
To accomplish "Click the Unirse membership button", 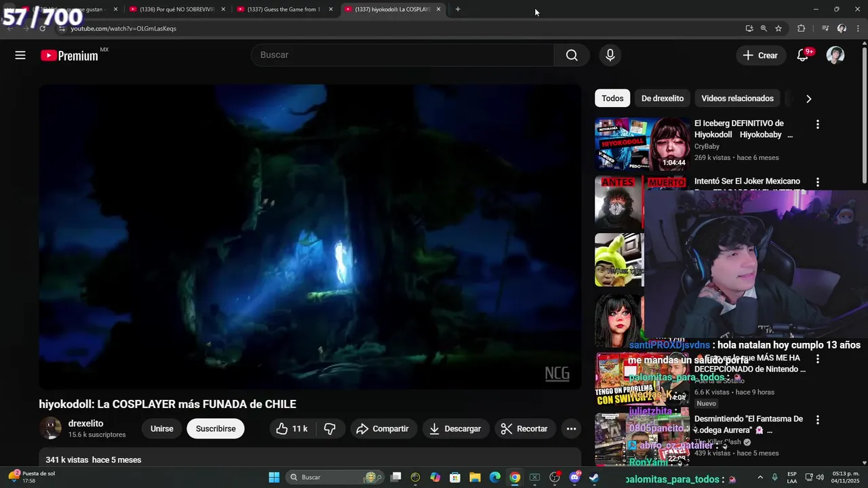I will coord(161,429).
